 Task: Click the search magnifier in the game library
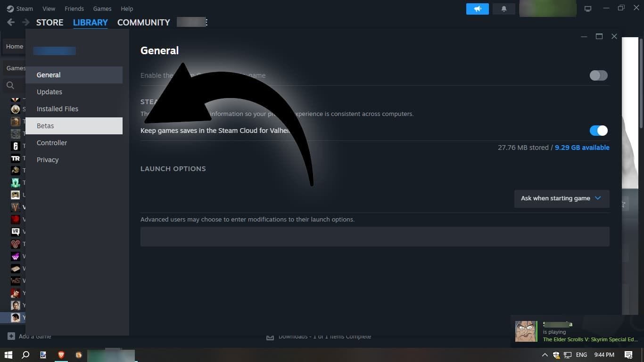tap(10, 85)
